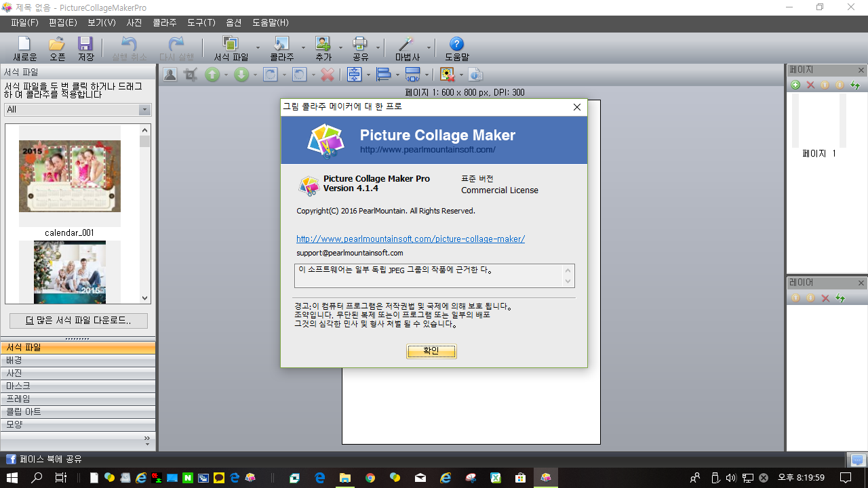Open the picture-collage-maker hyperlink
868x488 pixels.
coord(410,239)
